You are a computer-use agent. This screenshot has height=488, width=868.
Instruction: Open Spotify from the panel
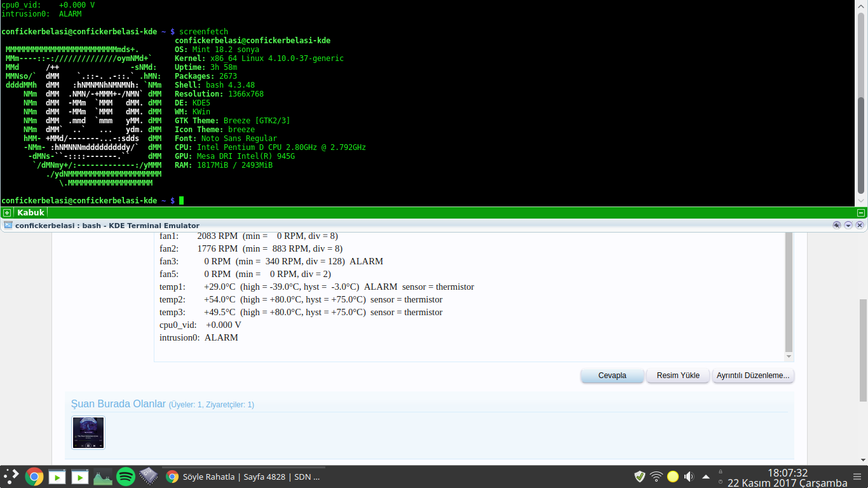pos(126,477)
